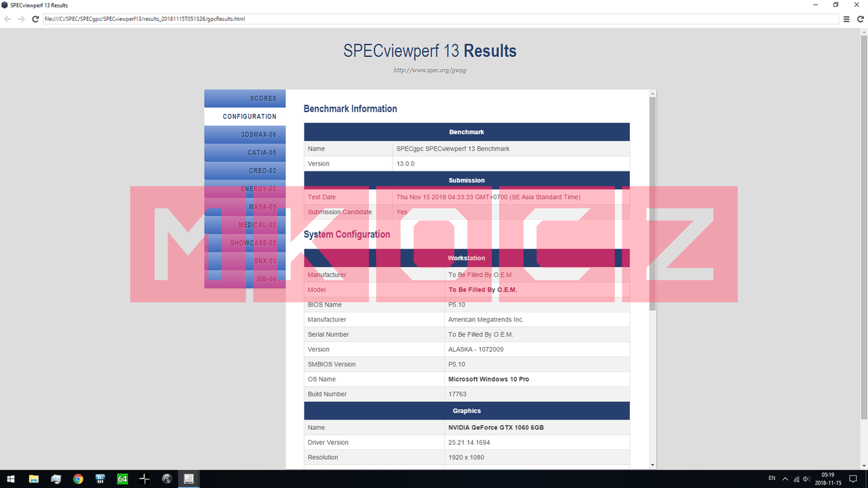This screenshot has width=868, height=488.
Task: Click the Benchmark Information heading
Action: (350, 108)
